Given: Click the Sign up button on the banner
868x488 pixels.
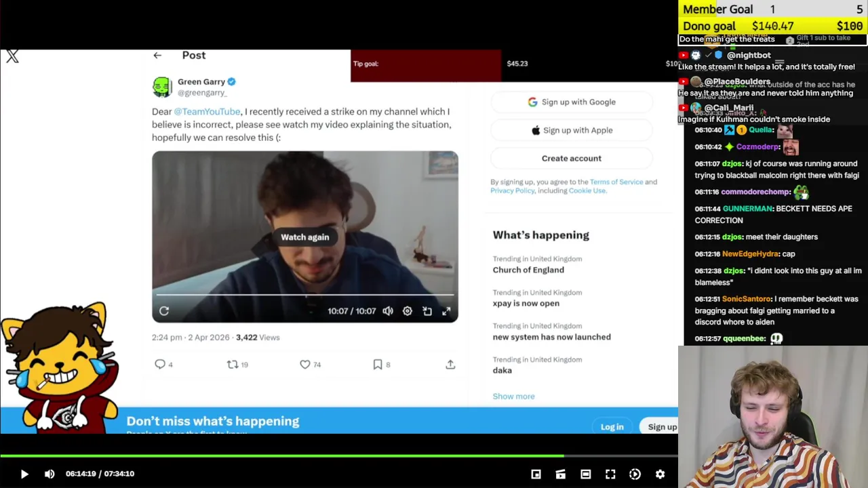Looking at the screenshot, I should point(660,427).
